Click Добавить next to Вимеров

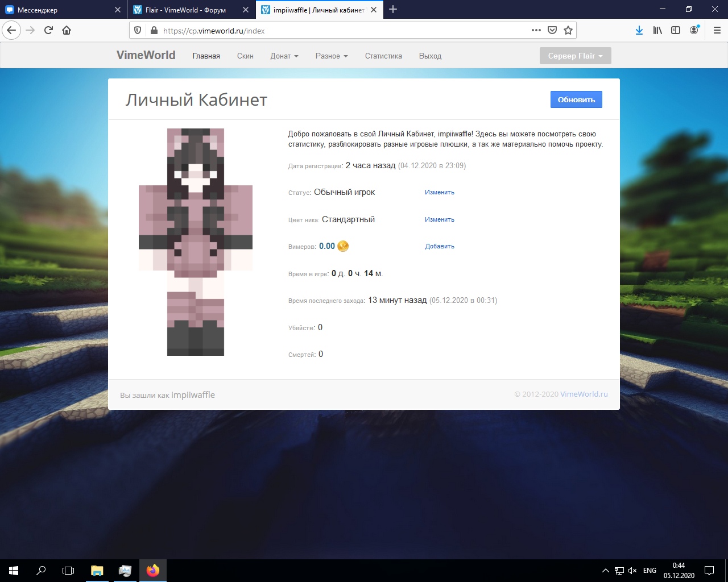(440, 246)
